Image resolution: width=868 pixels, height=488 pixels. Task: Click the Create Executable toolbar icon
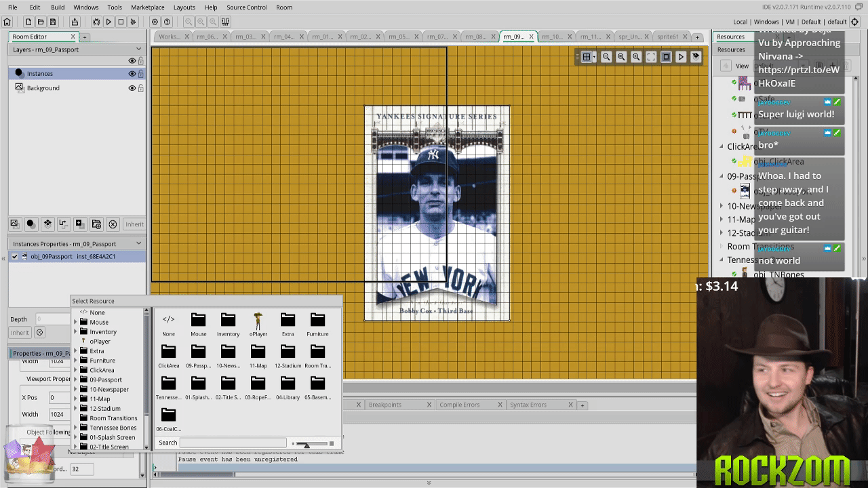coord(75,22)
